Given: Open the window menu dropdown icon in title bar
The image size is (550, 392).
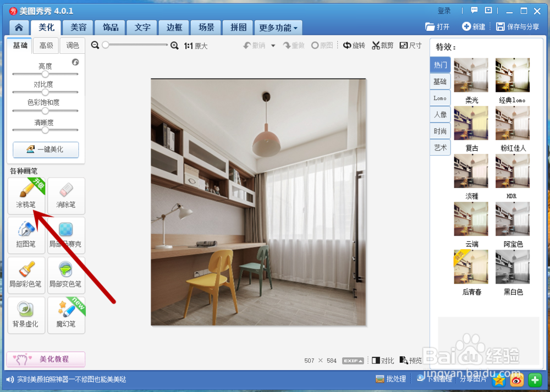Looking at the screenshot, I should coord(488,10).
